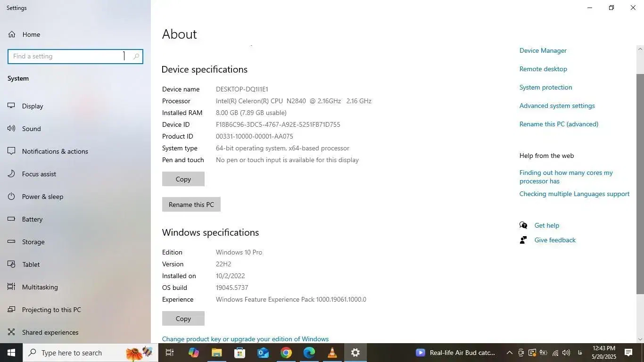Open Task View
644x362 pixels.
click(169, 352)
